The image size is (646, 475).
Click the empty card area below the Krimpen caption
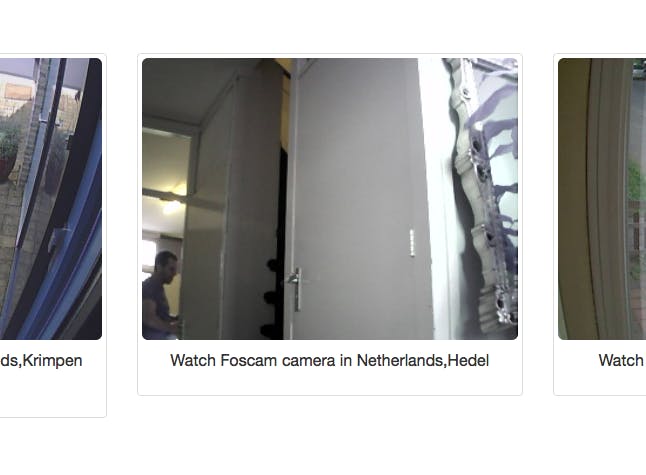pyautogui.click(x=51, y=393)
